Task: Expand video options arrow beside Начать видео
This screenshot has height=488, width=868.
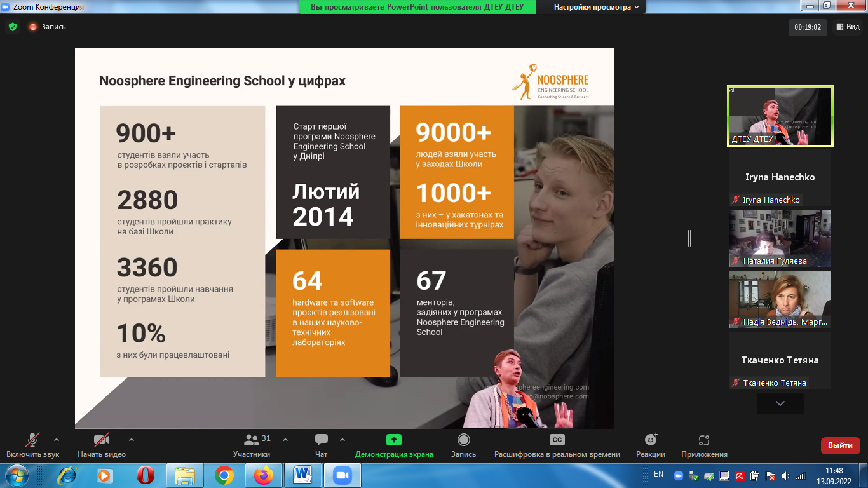Action: point(132,439)
